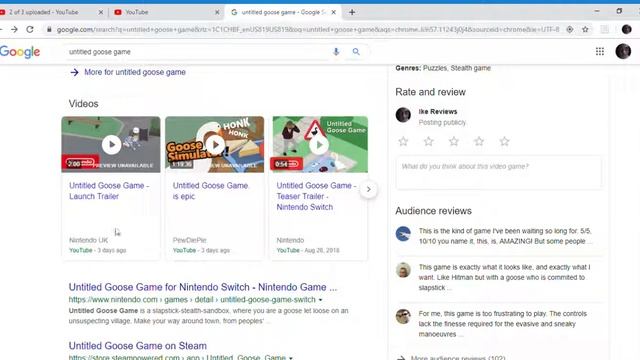Go forward in browser history
Image resolution: width=640 pixels, height=360 pixels.
(14, 29)
